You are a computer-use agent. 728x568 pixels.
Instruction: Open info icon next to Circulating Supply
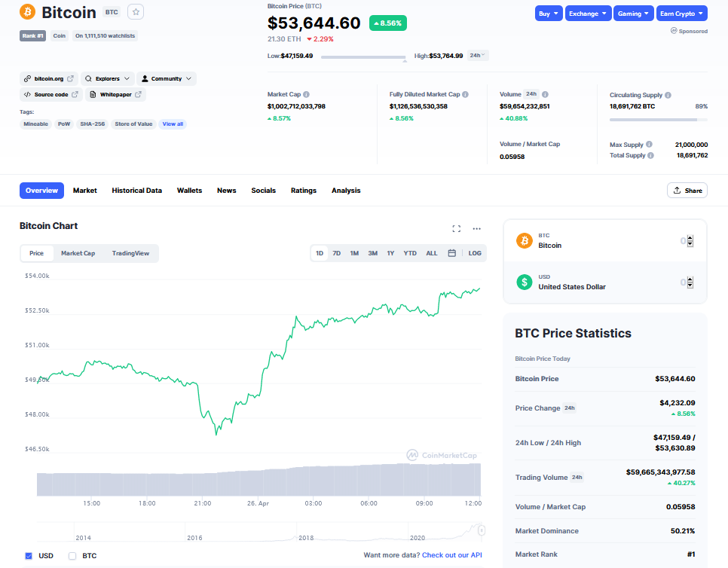(668, 95)
